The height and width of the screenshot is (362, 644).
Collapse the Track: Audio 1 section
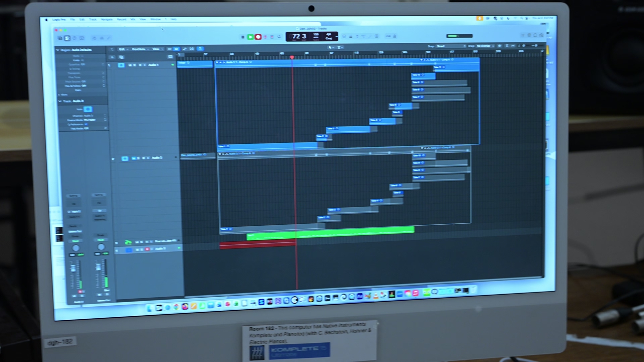(60, 101)
